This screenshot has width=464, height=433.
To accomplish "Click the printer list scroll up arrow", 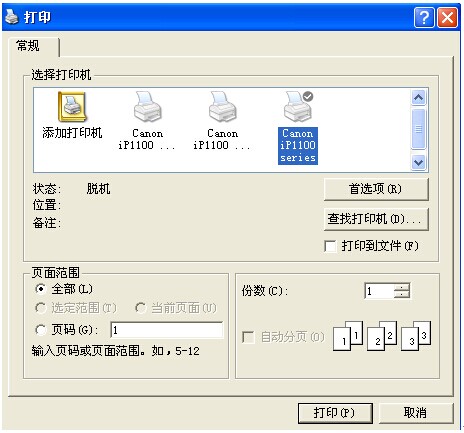I will (418, 98).
